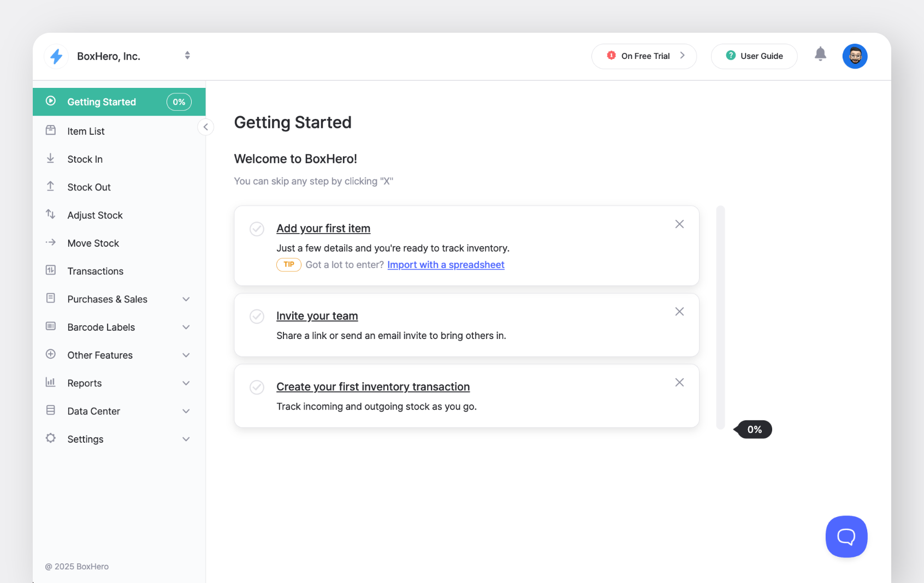
Task: Select the Stock In download icon
Action: [x=50, y=159]
